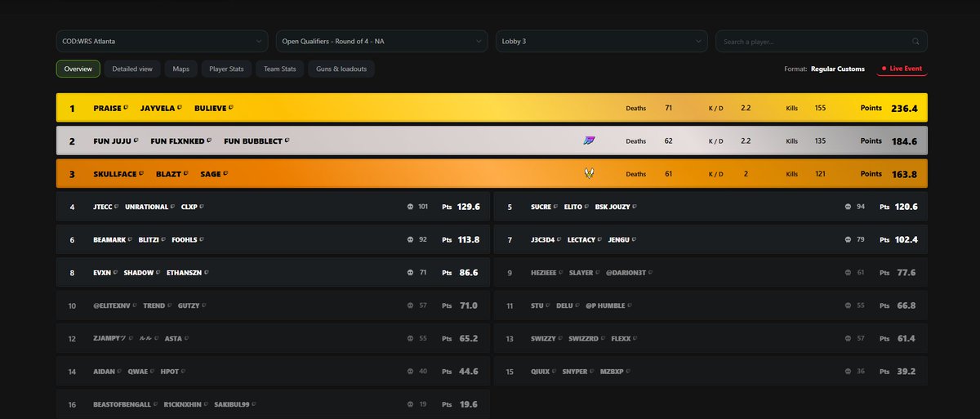Click the Twitch icon next to SAGE
The width and height of the screenshot is (980, 419).
point(225,174)
